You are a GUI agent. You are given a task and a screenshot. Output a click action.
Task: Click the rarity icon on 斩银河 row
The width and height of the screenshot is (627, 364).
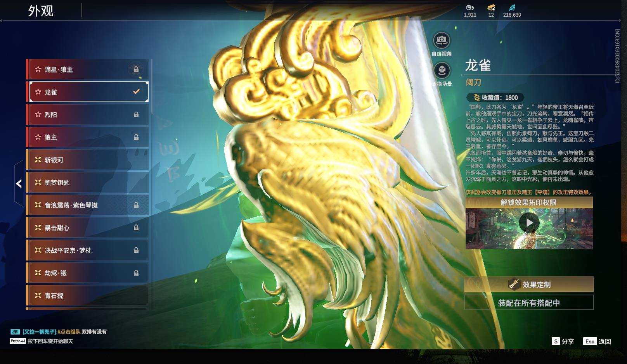pos(38,160)
